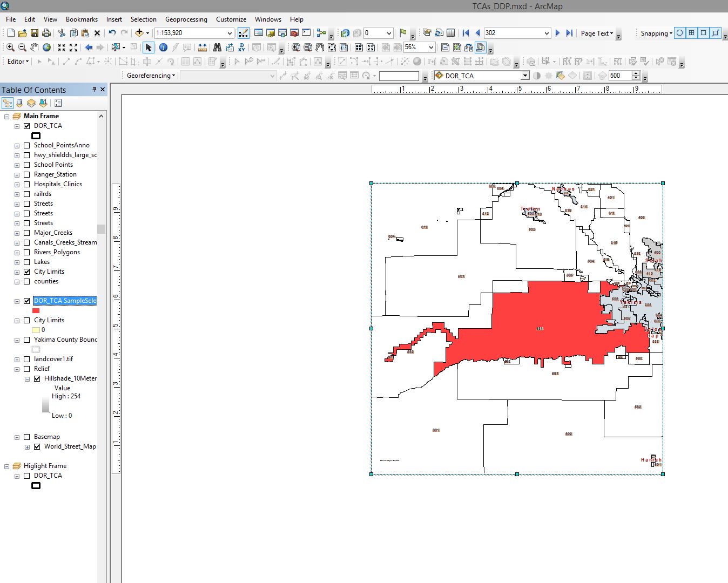Expand the Streets layer tree node
728x583 pixels.
click(17, 204)
